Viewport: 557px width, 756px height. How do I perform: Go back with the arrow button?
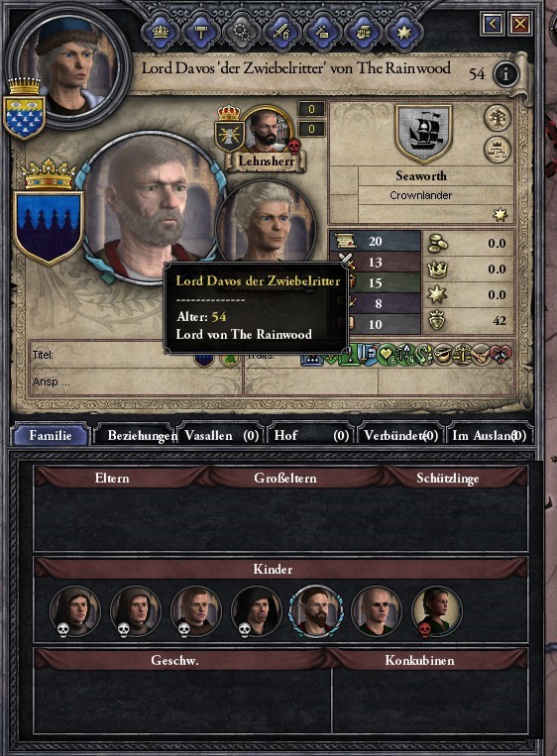point(493,23)
